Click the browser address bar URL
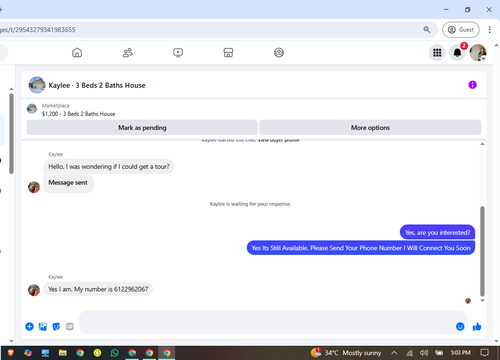This screenshot has height=360, width=500. click(38, 30)
